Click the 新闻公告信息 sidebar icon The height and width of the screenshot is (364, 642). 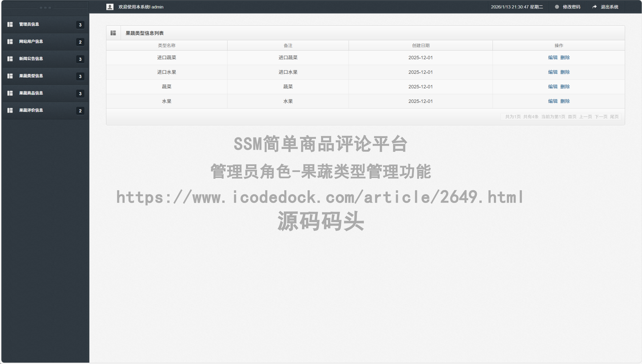(x=10, y=59)
